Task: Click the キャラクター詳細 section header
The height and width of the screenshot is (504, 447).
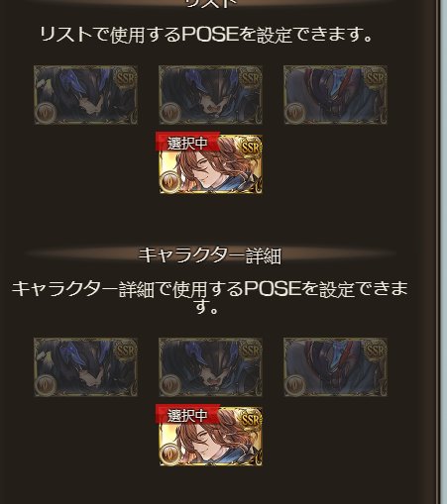Action: coord(210,255)
